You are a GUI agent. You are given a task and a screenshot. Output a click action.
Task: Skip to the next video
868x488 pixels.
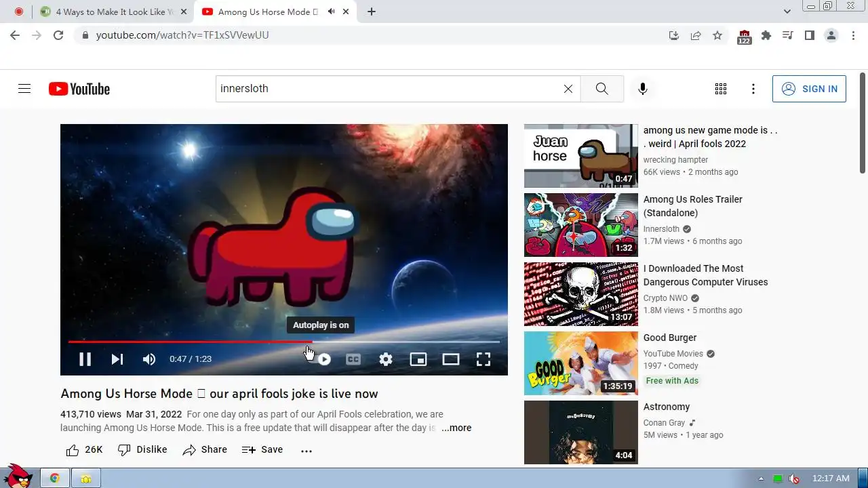117,359
